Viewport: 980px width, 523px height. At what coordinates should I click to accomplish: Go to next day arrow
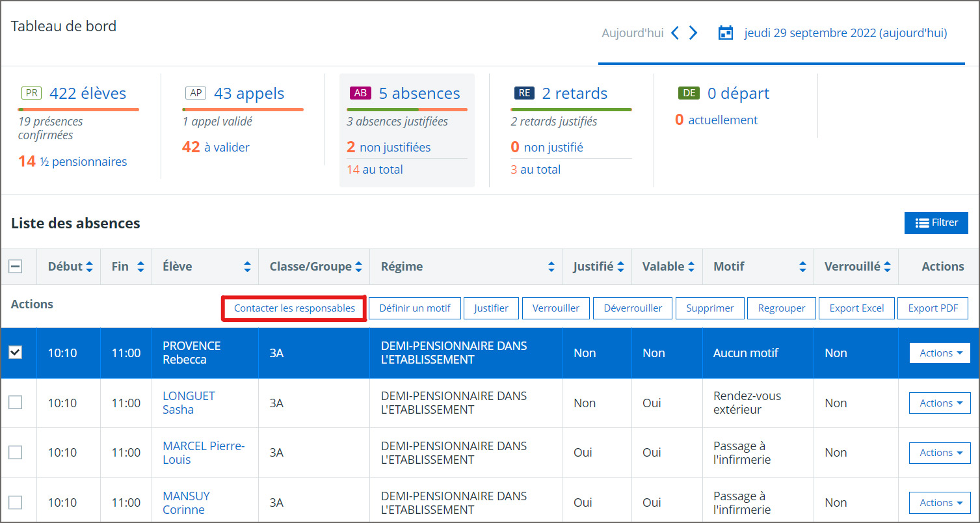(693, 33)
